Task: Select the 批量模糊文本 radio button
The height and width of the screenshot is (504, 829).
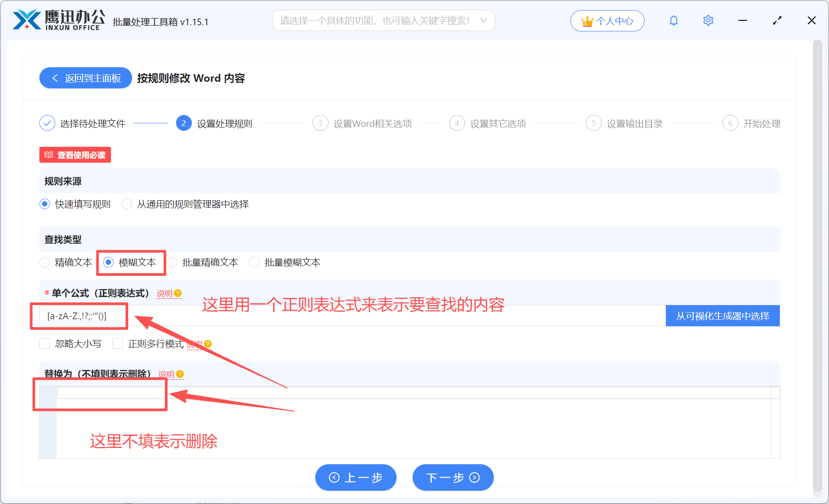Action: [254, 263]
